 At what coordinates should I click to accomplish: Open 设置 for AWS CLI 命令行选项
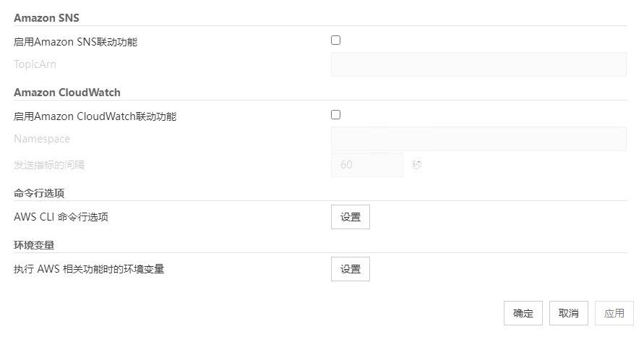[x=351, y=217]
